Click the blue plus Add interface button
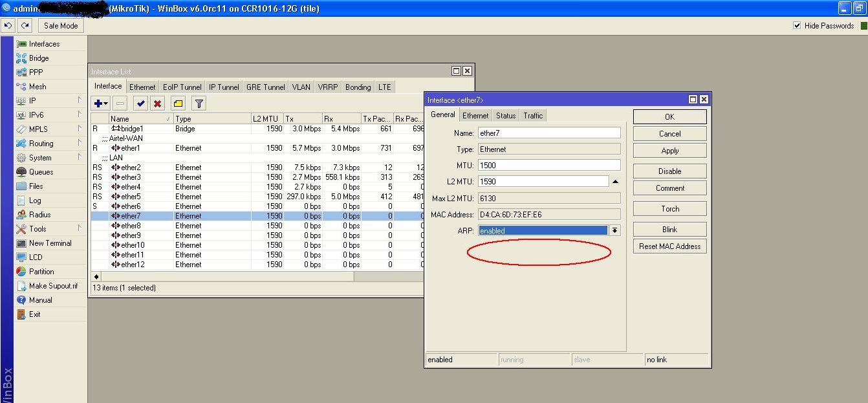 click(100, 103)
